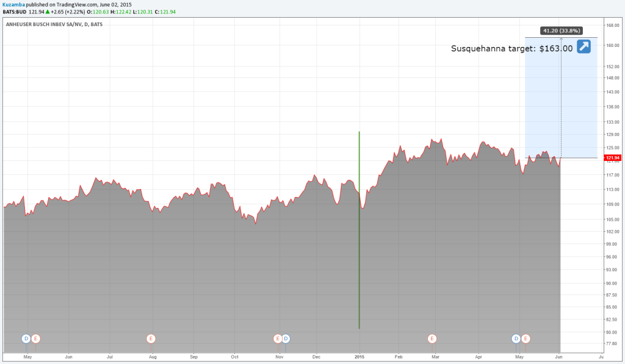625x364 pixels.
Task: Click the 148.00 price axis label
Action: (x=613, y=77)
